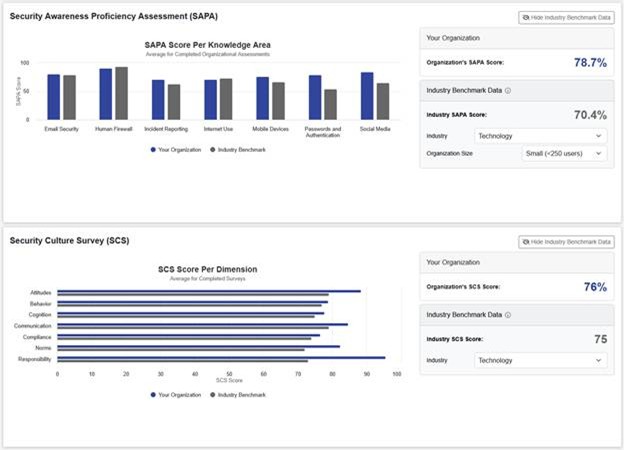The height and width of the screenshot is (450, 624).
Task: Click the blue Responsibility bar in SCS chart
Action: point(221,357)
